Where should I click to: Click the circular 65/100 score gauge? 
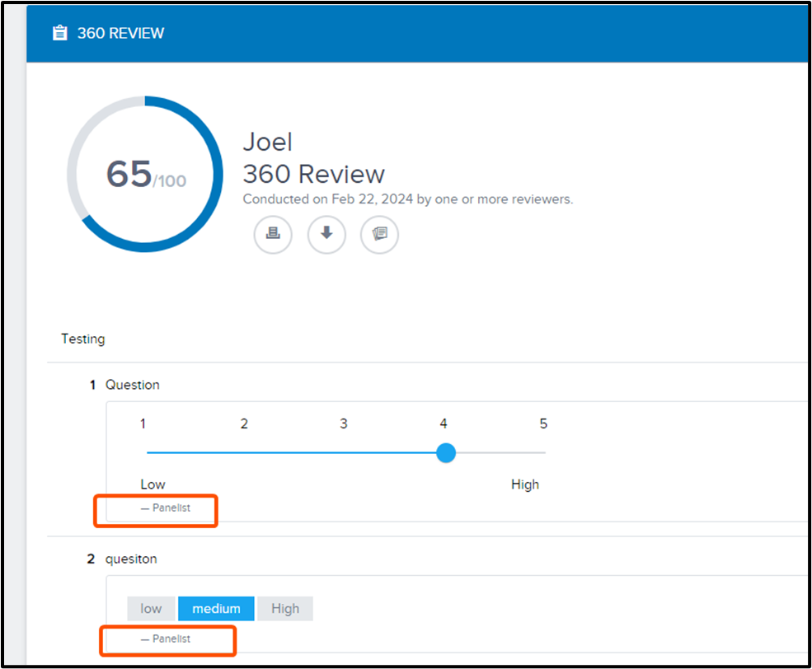(145, 174)
